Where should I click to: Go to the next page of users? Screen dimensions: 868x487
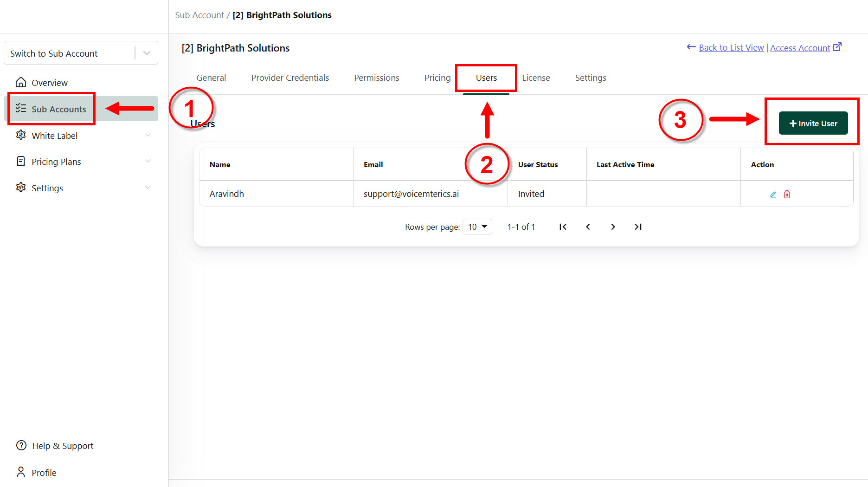tap(613, 227)
